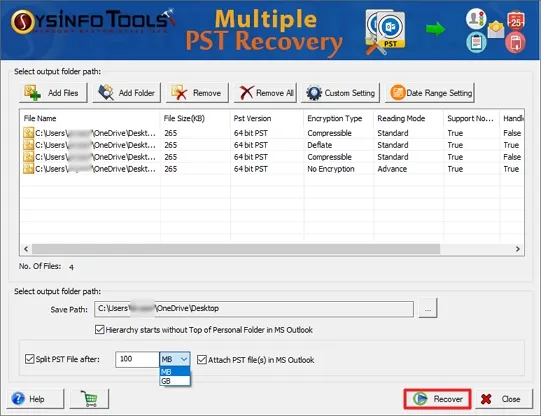Click the orange calendar icon on Date Range Setting

[397, 93]
